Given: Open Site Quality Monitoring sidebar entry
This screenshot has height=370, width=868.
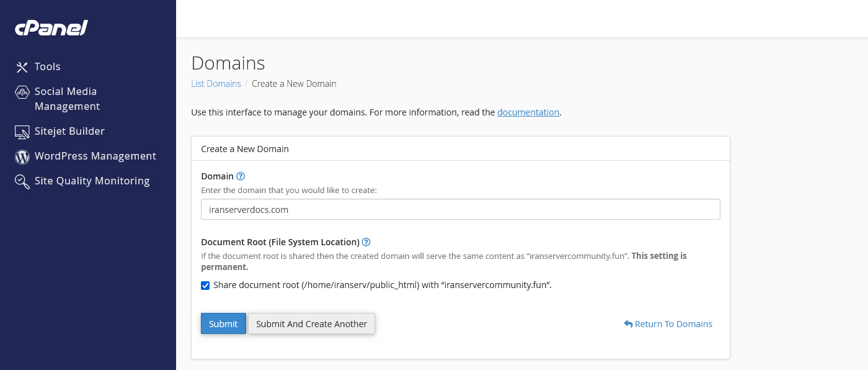Looking at the screenshot, I should pyautogui.click(x=92, y=181).
